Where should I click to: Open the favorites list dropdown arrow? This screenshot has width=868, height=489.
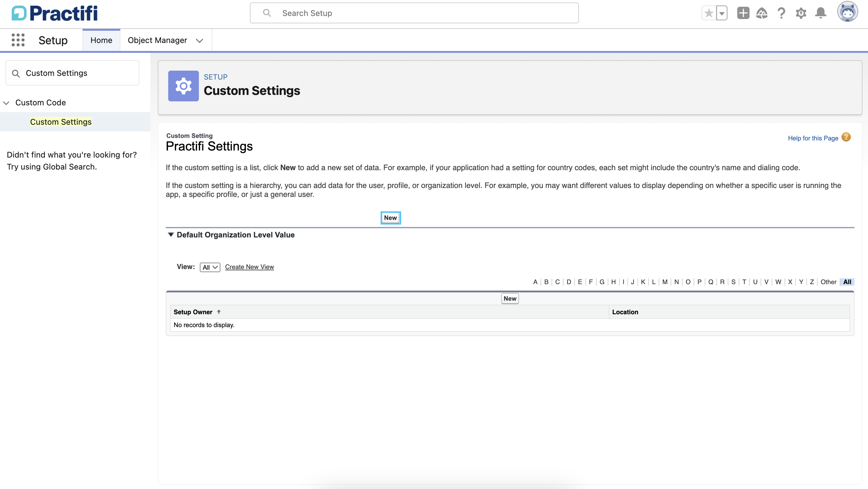721,13
